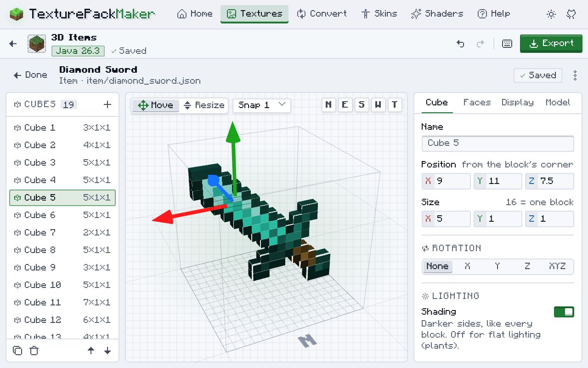Move cube up in the list
The image size is (588, 368).
pyautogui.click(x=91, y=351)
